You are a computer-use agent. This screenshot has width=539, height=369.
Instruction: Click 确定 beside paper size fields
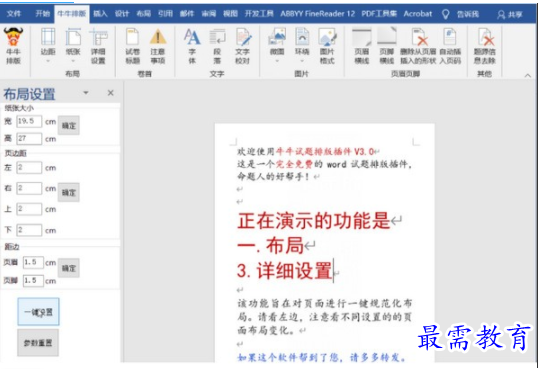coord(69,126)
